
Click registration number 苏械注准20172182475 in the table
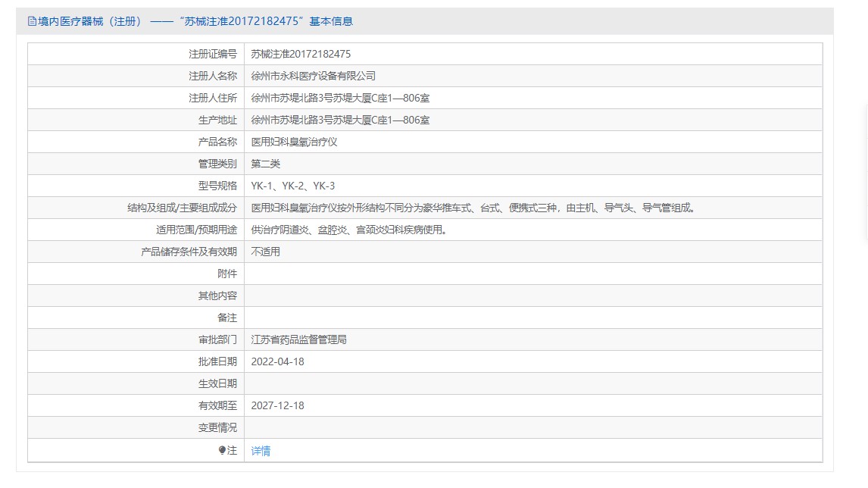point(301,54)
